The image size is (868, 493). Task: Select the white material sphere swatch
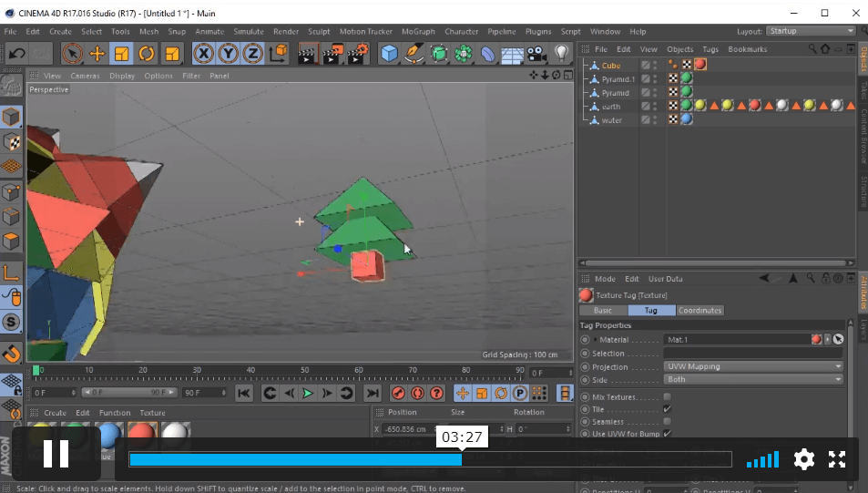(x=176, y=436)
